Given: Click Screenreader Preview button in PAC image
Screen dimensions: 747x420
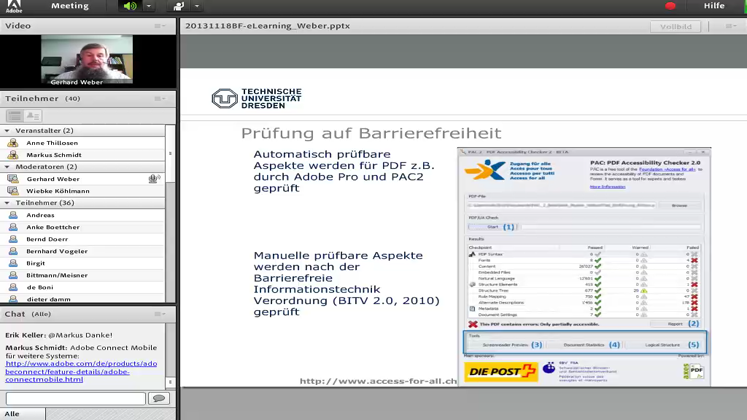Looking at the screenshot, I should pyautogui.click(x=505, y=345).
